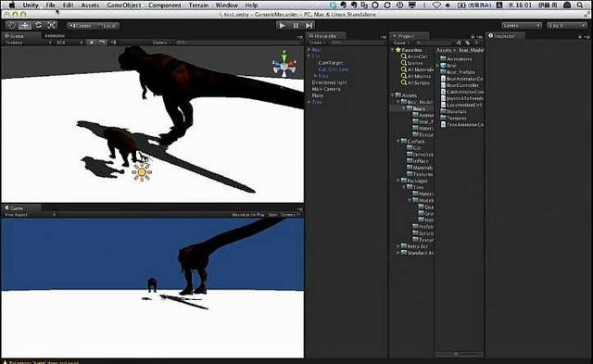593x364 pixels.
Task: Open Game view Gizmos dropdown
Action: point(290,214)
